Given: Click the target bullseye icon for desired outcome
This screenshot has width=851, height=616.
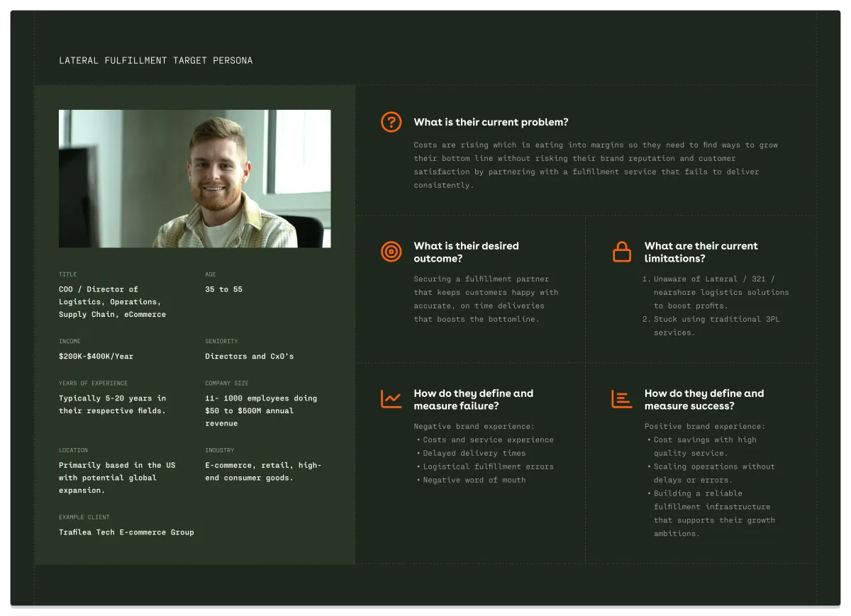Looking at the screenshot, I should point(391,252).
